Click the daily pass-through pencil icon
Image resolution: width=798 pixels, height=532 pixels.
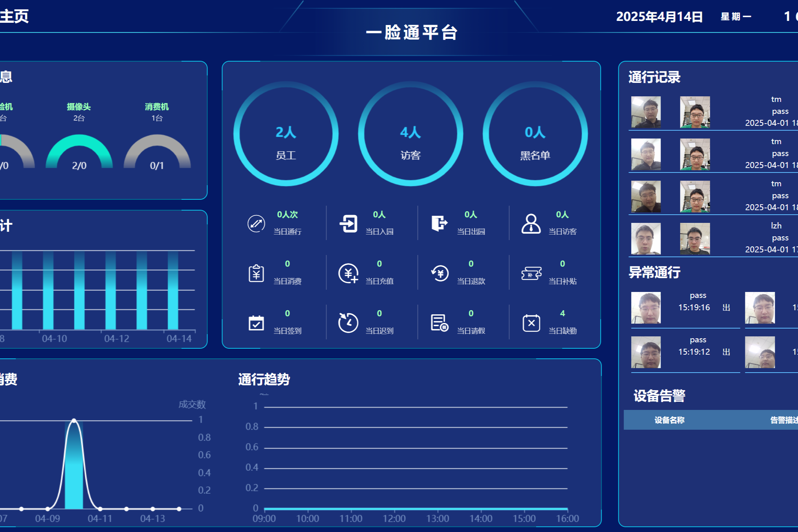(x=256, y=223)
